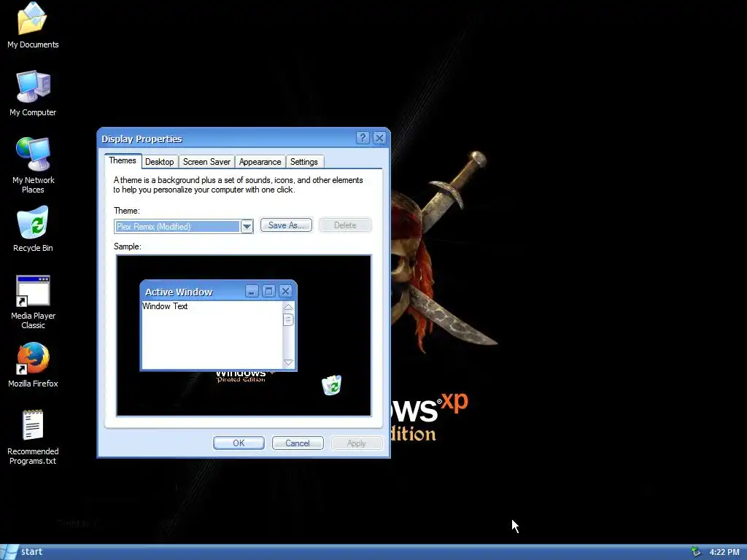Click the Save As... button
This screenshot has width=747, height=560.
click(x=286, y=225)
